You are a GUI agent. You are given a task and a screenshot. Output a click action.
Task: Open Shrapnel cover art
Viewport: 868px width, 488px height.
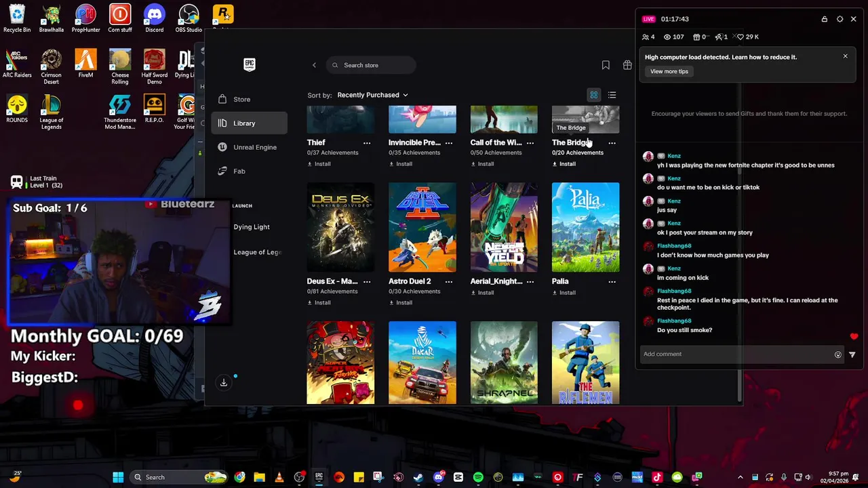(504, 363)
